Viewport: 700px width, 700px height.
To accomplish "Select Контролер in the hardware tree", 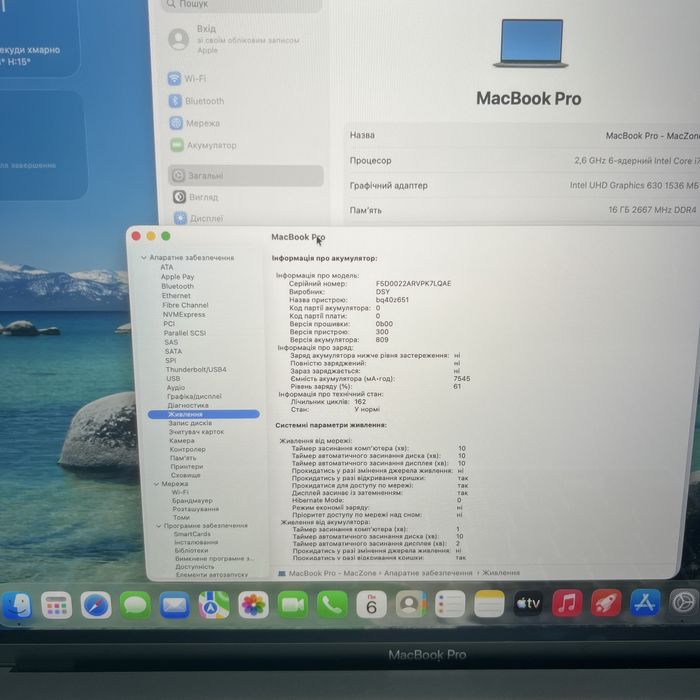I will 188,449.
